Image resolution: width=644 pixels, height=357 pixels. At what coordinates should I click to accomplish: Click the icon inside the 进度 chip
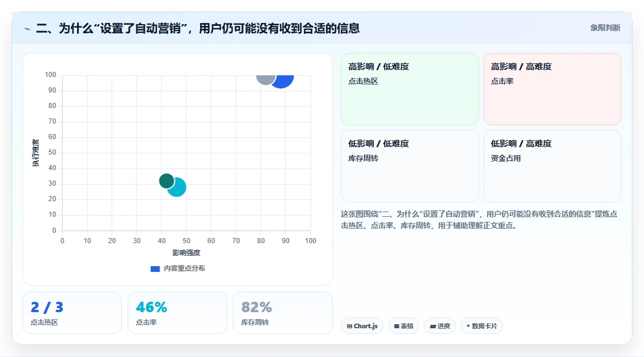tap(433, 327)
